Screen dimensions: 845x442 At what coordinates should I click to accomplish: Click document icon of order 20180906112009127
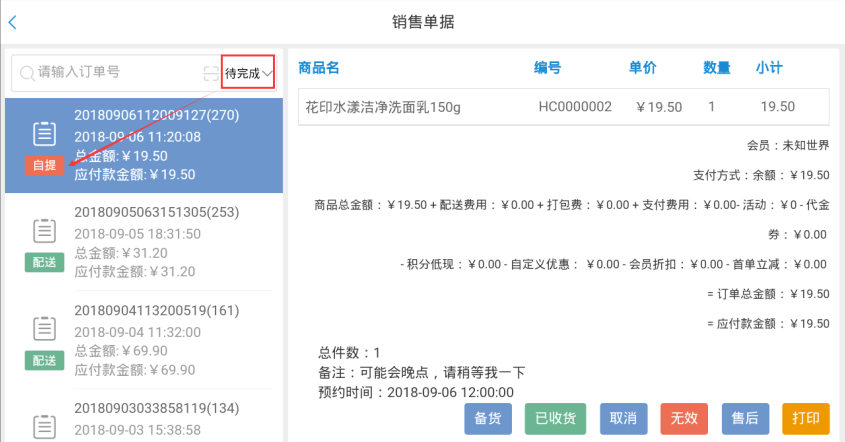tap(44, 134)
